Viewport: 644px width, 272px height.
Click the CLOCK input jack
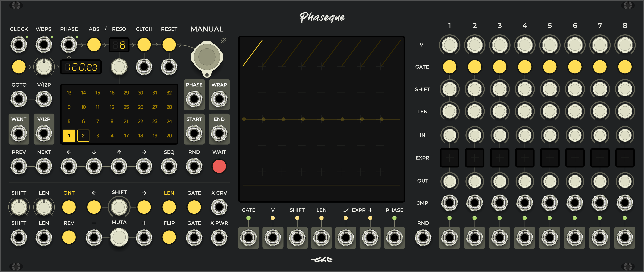pyautogui.click(x=19, y=45)
